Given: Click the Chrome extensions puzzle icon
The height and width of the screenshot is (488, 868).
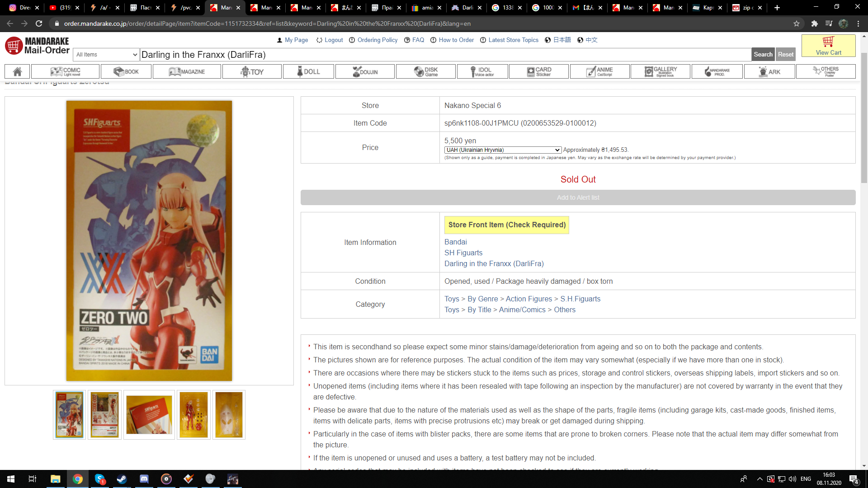Looking at the screenshot, I should click(x=814, y=23).
